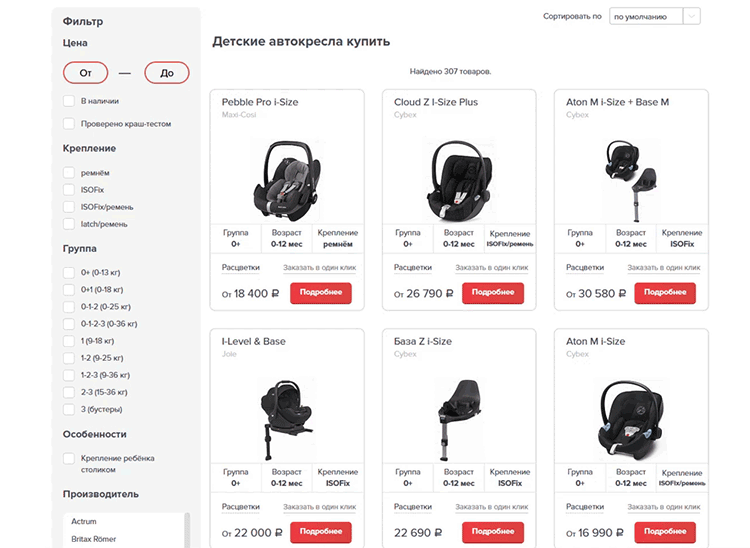Tick group '0+ (0-13 кг)' checkbox

pyautogui.click(x=69, y=272)
